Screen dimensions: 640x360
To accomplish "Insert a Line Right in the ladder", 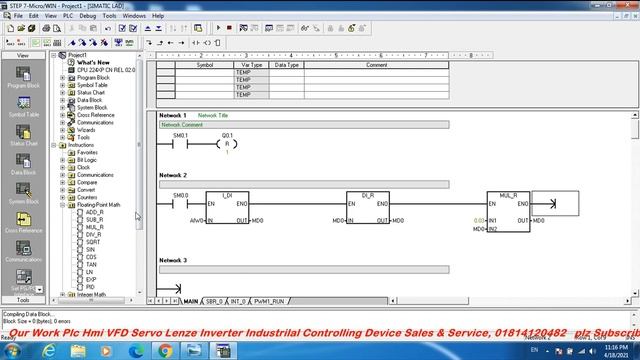I will 181,42.
